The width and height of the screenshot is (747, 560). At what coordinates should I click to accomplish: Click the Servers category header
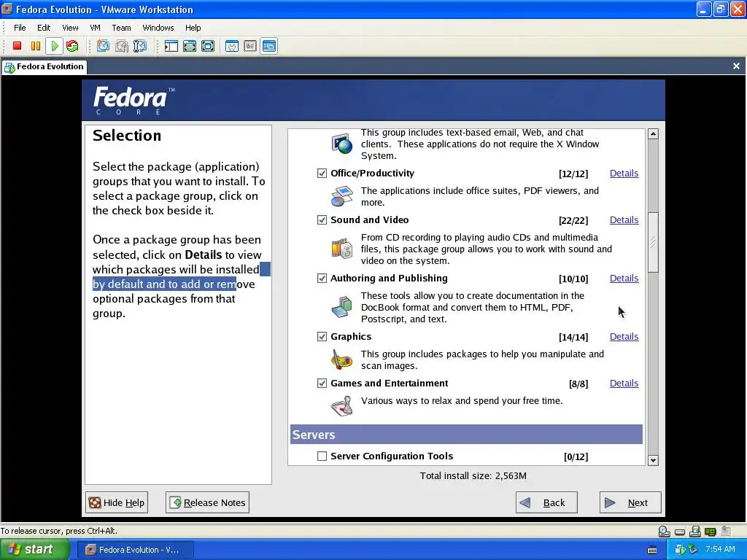[466, 435]
